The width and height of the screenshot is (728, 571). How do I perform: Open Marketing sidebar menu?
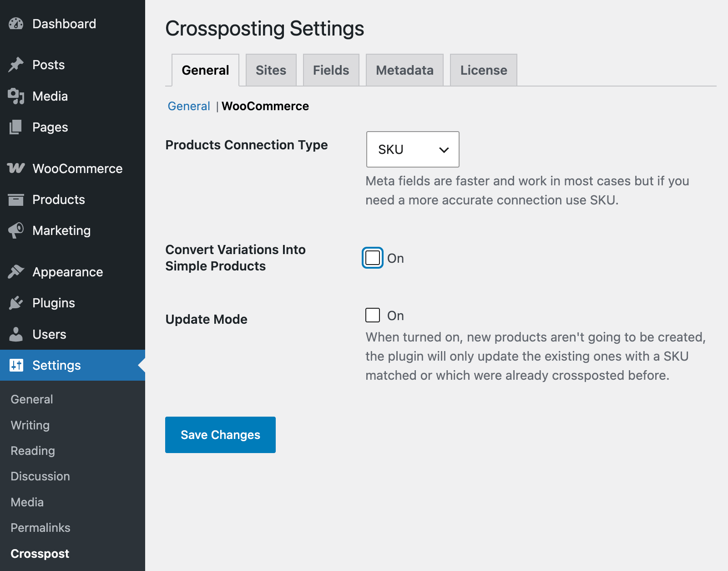(72, 230)
